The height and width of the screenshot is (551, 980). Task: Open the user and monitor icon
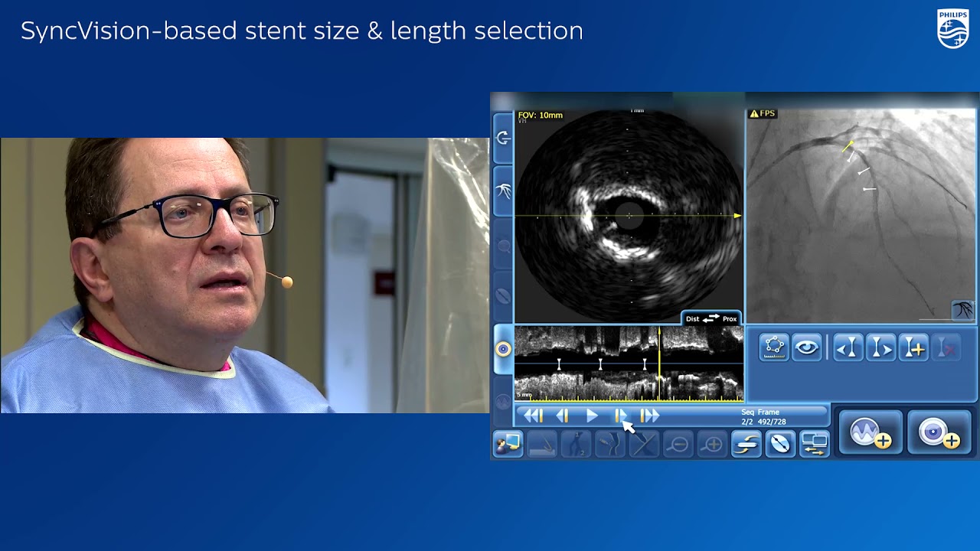point(508,444)
